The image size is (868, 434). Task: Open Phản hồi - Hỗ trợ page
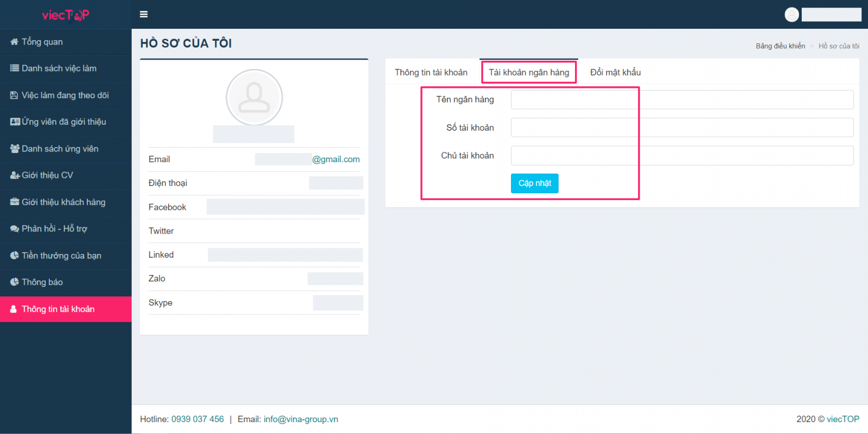(x=66, y=229)
